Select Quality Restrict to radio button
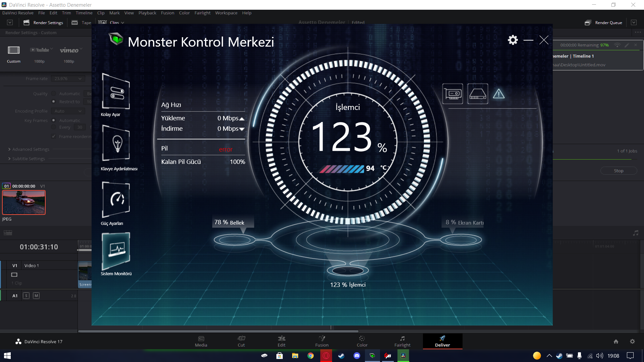 (x=53, y=102)
